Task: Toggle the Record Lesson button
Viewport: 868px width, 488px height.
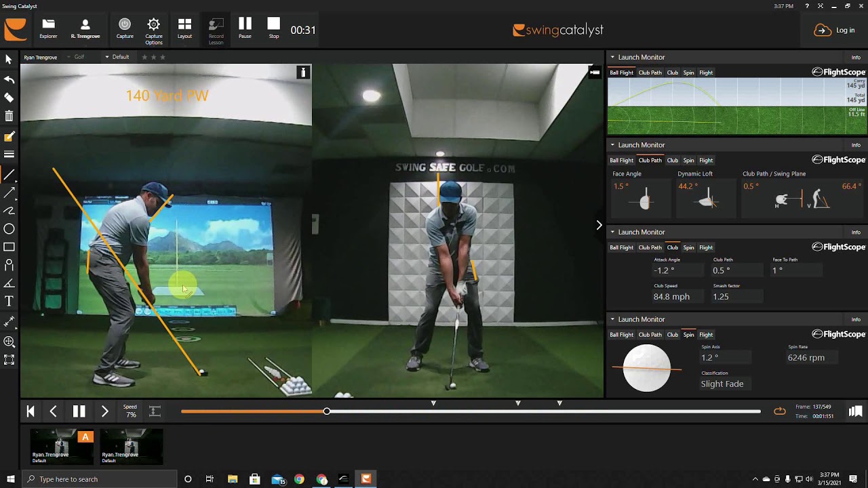Action: (216, 30)
